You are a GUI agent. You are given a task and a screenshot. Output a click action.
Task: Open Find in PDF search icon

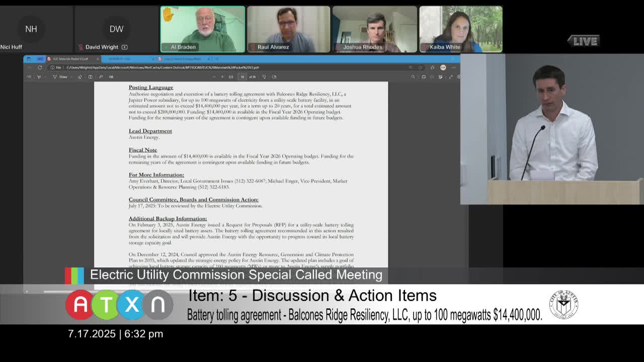point(413,77)
